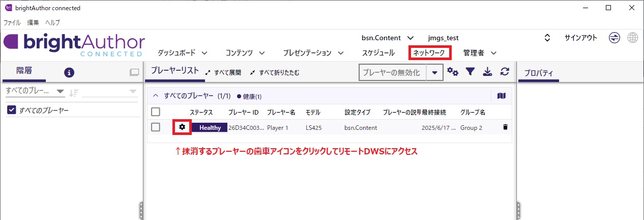
Task: Open filter funnel icon in player list
Action: click(x=471, y=72)
